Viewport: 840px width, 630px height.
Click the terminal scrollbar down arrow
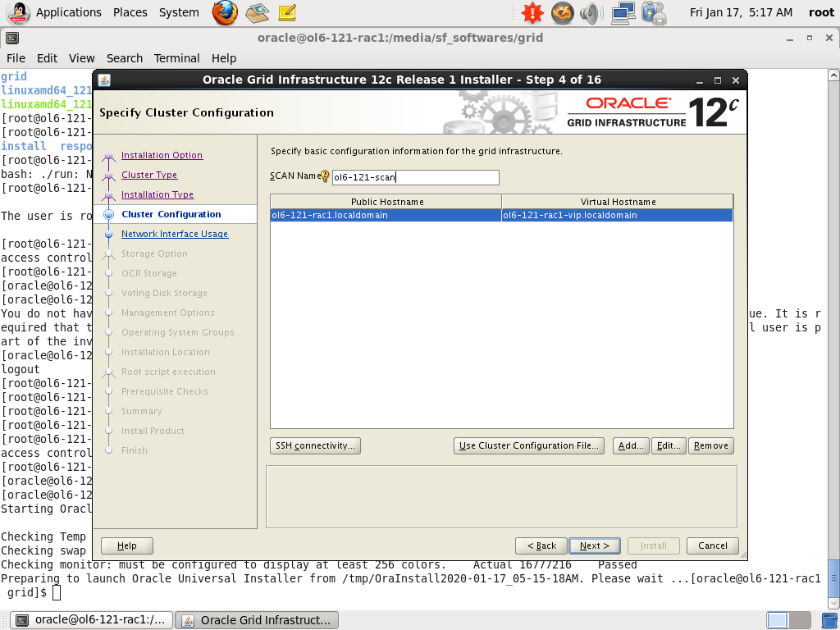pyautogui.click(x=833, y=605)
